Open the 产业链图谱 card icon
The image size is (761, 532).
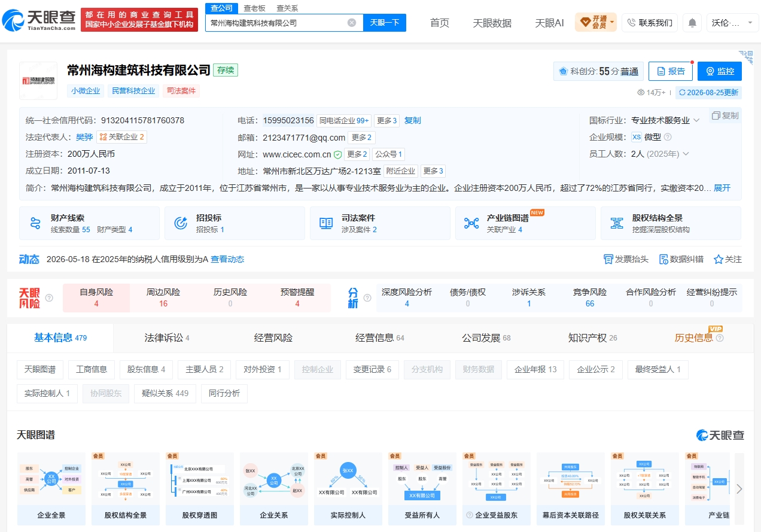tap(471, 223)
